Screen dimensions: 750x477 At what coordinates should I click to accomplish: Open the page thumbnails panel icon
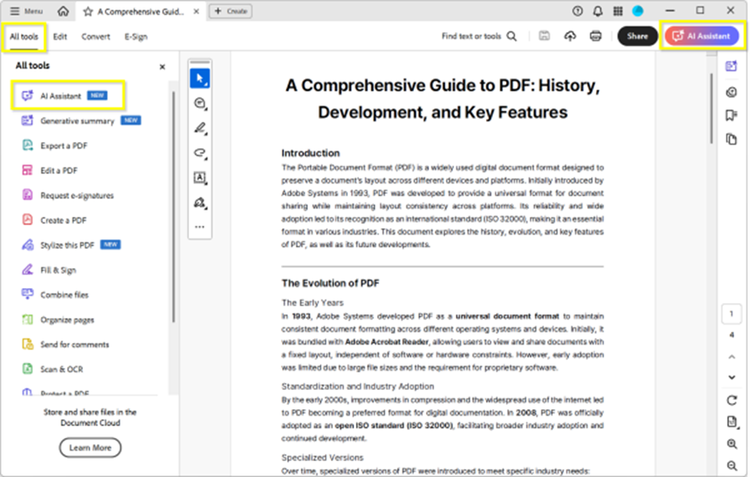point(731,139)
